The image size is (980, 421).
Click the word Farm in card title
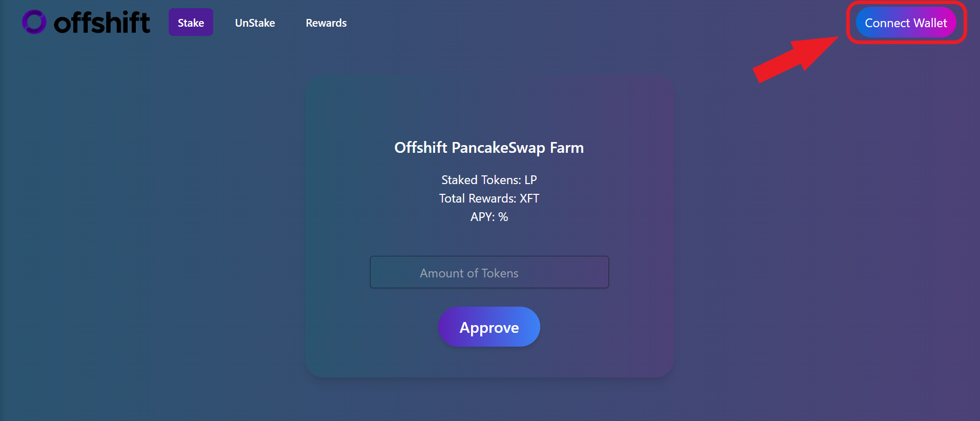coord(567,148)
